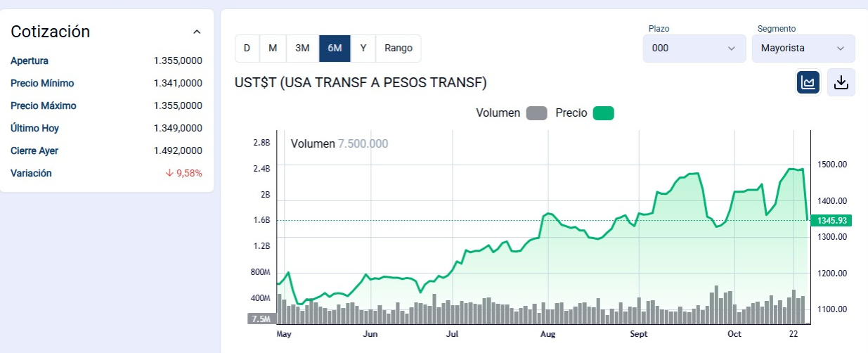
Task: Click the download chart icon
Action: pyautogui.click(x=841, y=83)
